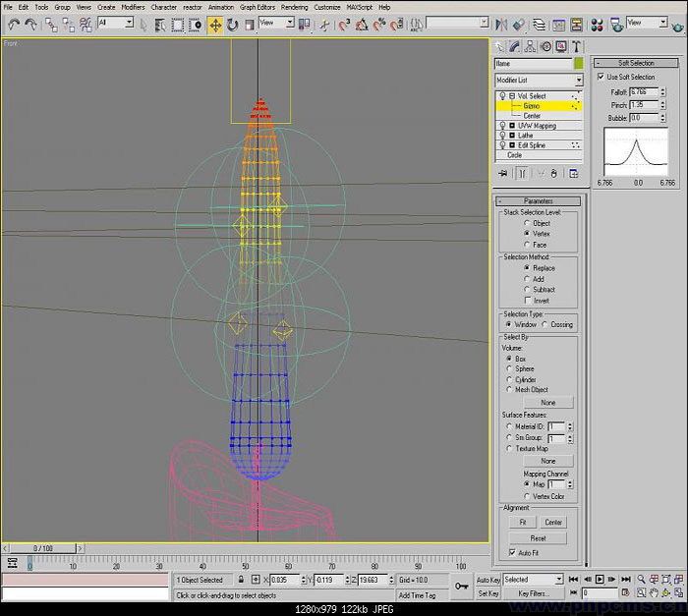Activate the Select and Move tool
Screen dimensions: 688x616
215,25
